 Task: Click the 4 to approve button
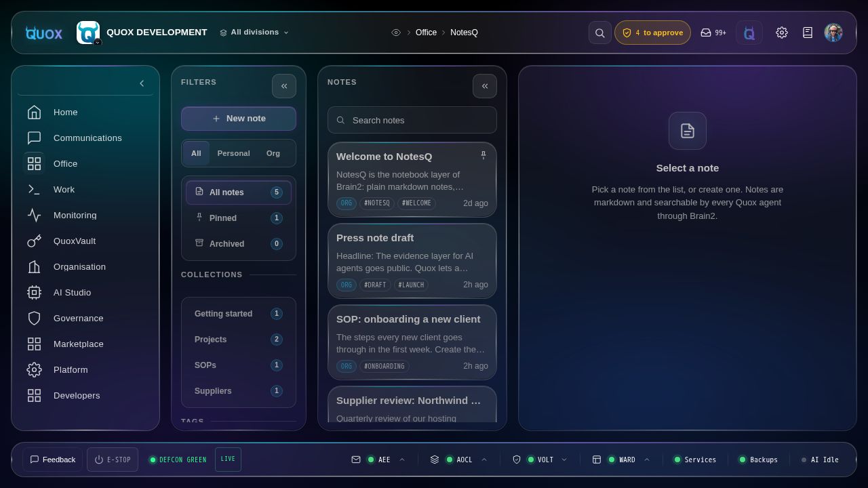click(652, 33)
